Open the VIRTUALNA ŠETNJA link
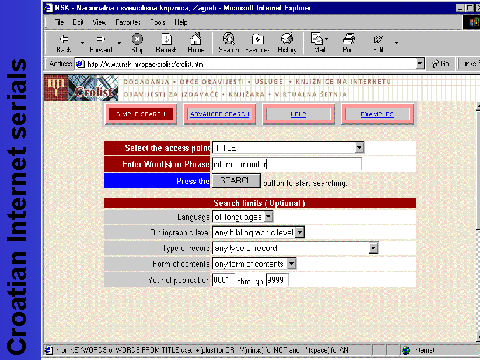The image size is (480, 360). pos(310,94)
